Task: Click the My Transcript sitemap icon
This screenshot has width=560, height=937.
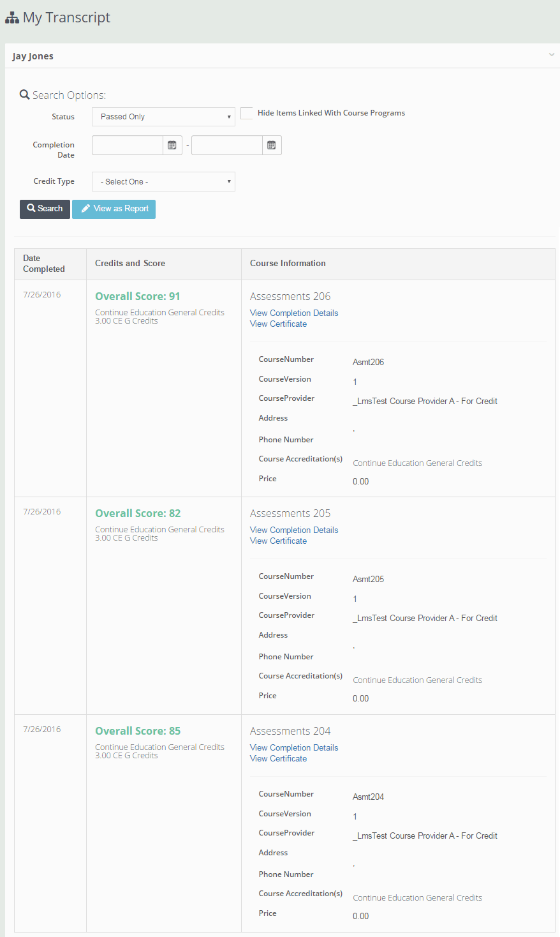Action: [x=12, y=18]
